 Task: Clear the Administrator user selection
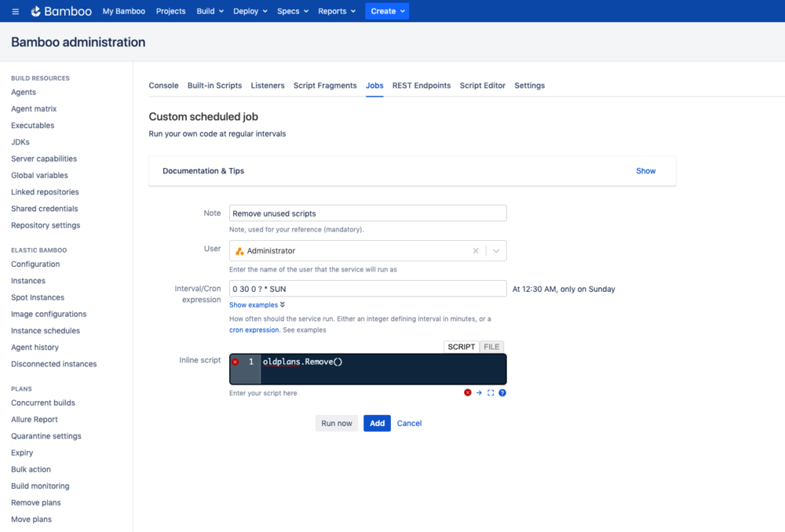[x=476, y=251]
